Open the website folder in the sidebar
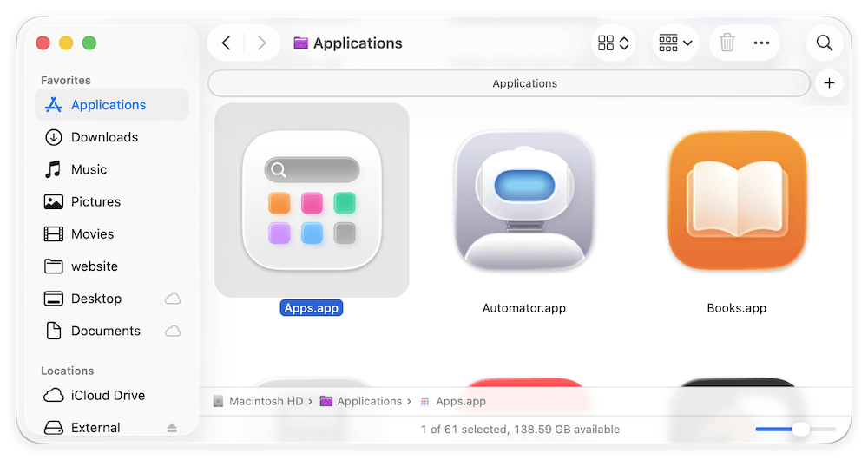This screenshot has width=868, height=460. click(112, 266)
